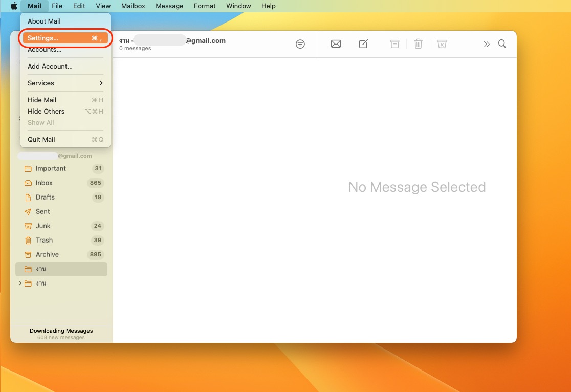Screen dimensions: 571x392
Task: Select Hide Others menu item
Action: (46, 111)
